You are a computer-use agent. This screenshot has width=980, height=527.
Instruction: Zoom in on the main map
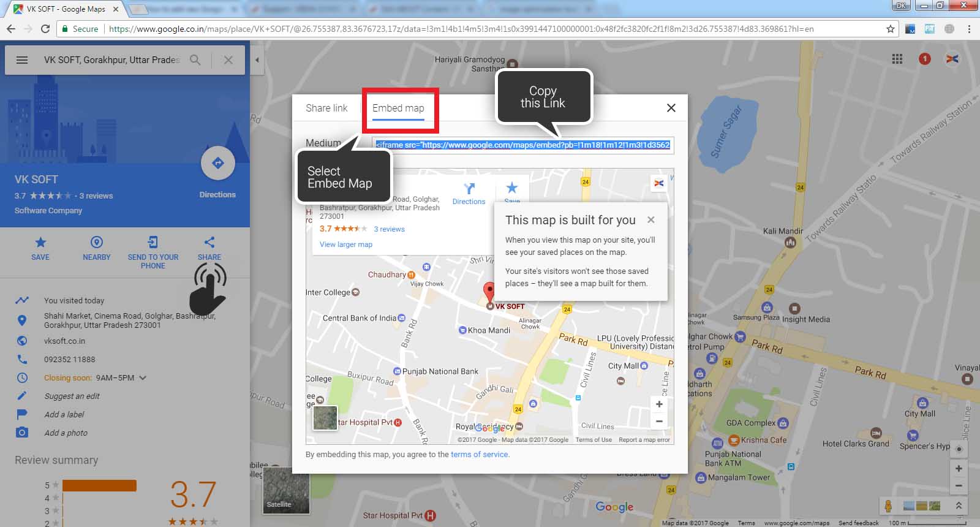pos(959,469)
